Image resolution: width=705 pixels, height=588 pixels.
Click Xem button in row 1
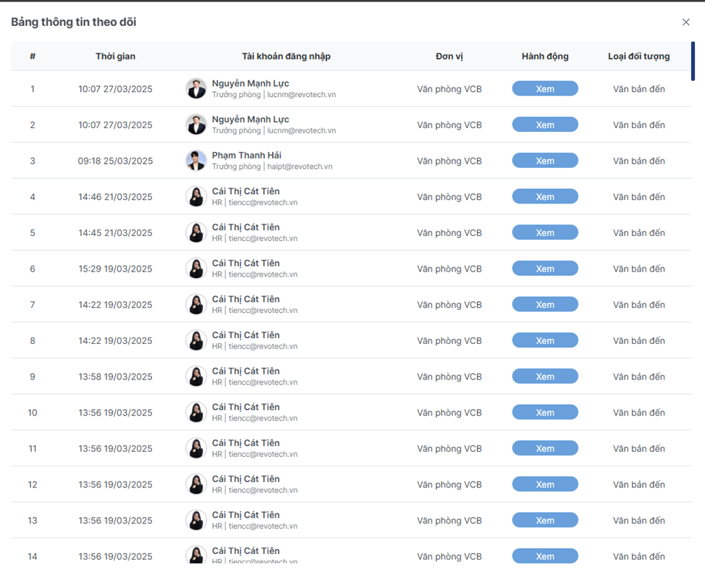click(545, 88)
